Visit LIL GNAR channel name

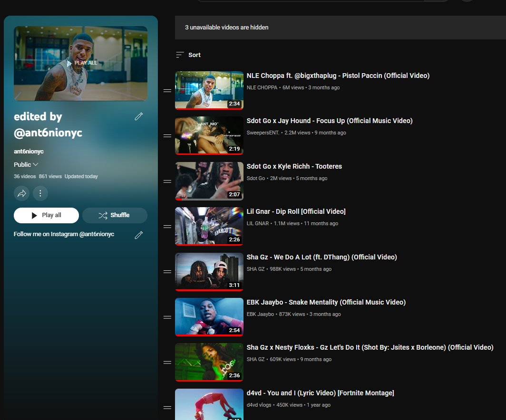coord(258,223)
